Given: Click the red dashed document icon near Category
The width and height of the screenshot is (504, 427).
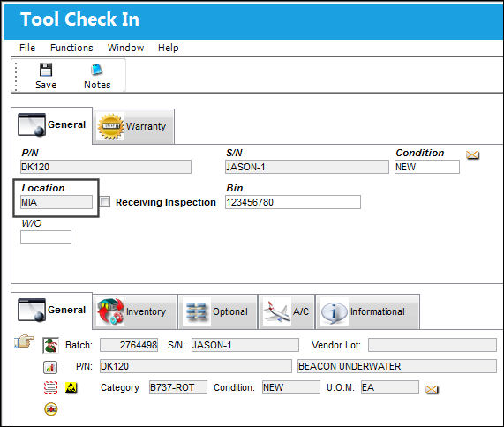Looking at the screenshot, I should pyautogui.click(x=50, y=387).
